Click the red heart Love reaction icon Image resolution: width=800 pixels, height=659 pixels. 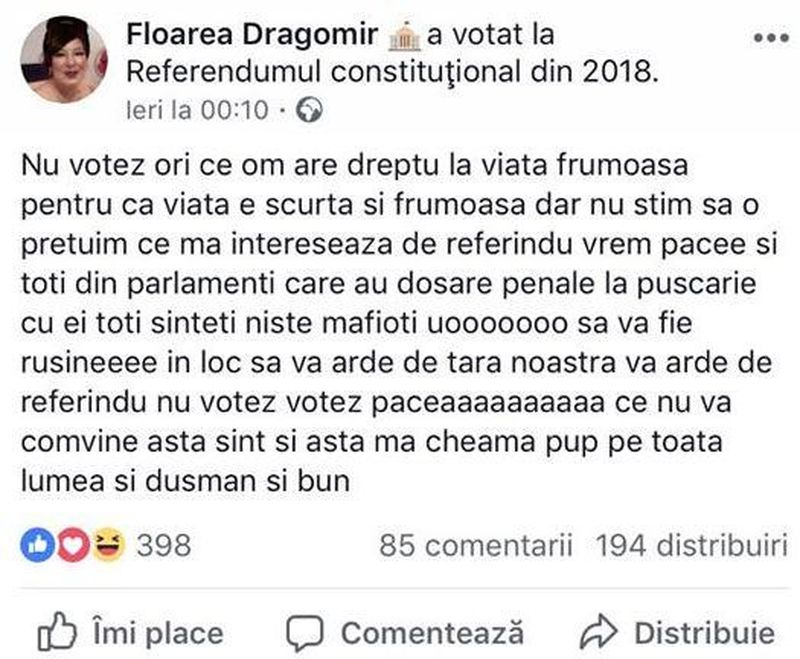point(68,545)
